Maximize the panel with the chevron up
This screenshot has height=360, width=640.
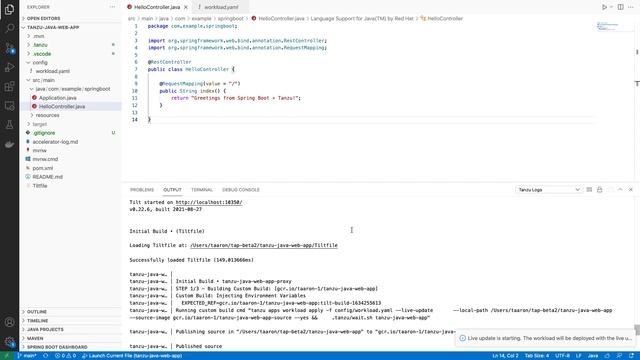[x=620, y=189]
